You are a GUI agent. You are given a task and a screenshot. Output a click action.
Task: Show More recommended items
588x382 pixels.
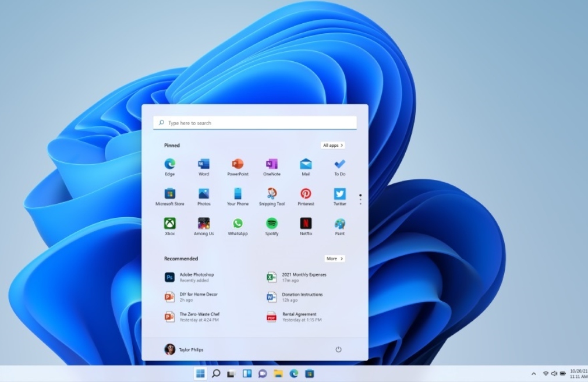[x=335, y=259]
